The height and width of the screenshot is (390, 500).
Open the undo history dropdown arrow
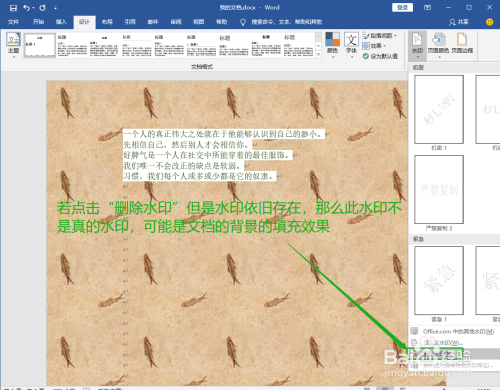[33, 8]
